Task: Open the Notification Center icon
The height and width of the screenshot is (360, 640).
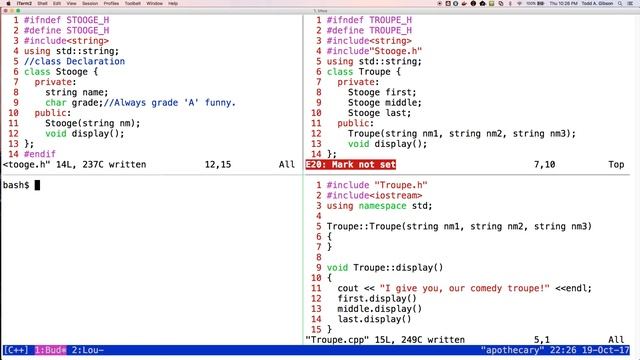Action: tap(631, 3)
